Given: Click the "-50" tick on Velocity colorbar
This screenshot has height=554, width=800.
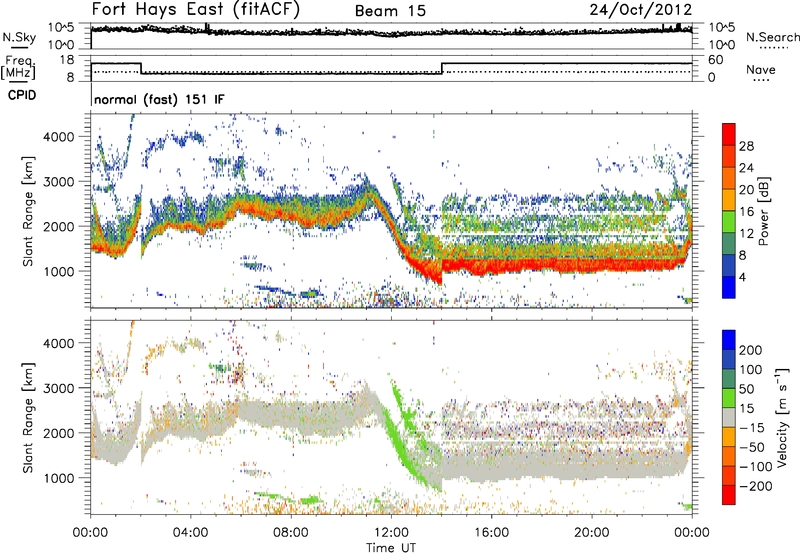Looking at the screenshot, I should (752, 447).
